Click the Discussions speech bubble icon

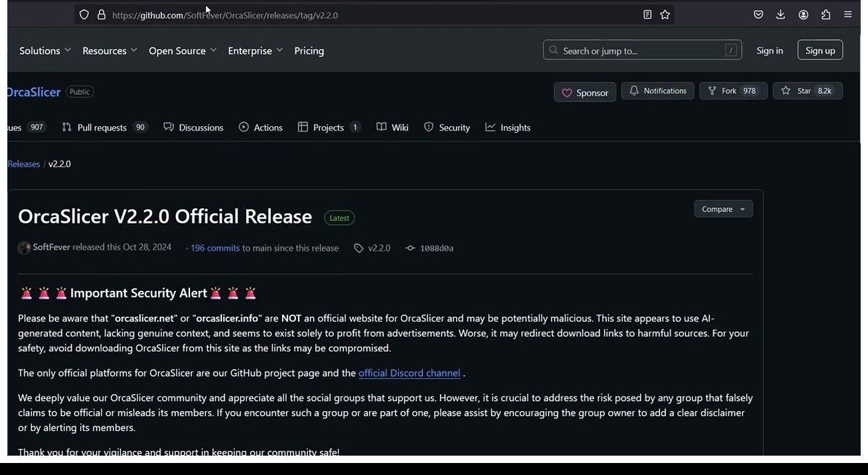point(169,127)
